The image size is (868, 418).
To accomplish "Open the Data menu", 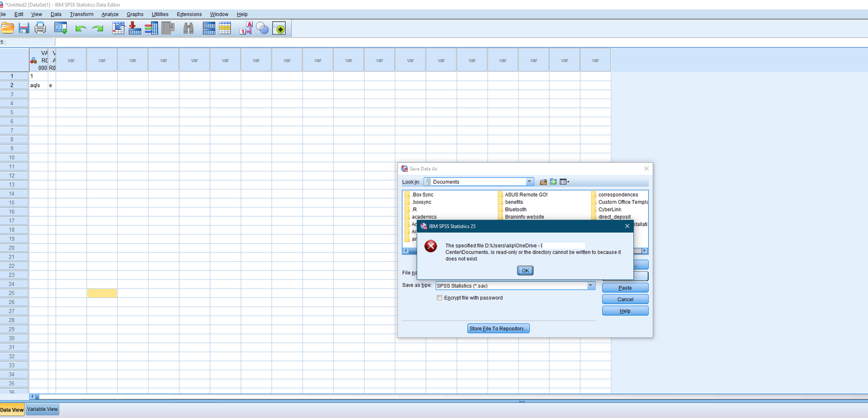I will click(x=56, y=14).
